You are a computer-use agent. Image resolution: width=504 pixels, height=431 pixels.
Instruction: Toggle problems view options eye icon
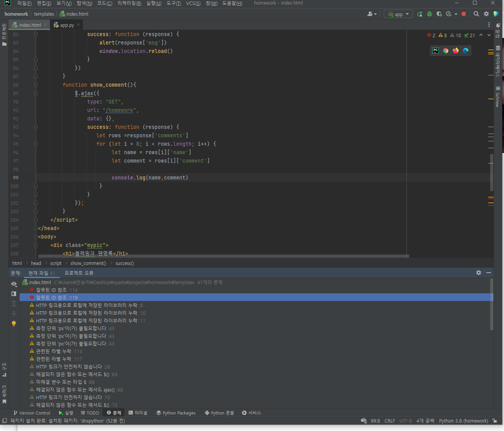14,284
